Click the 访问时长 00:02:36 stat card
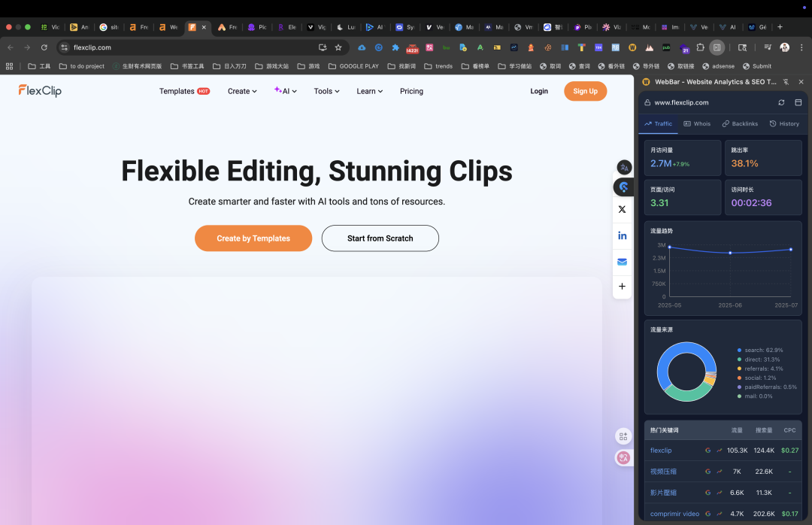 (x=763, y=198)
